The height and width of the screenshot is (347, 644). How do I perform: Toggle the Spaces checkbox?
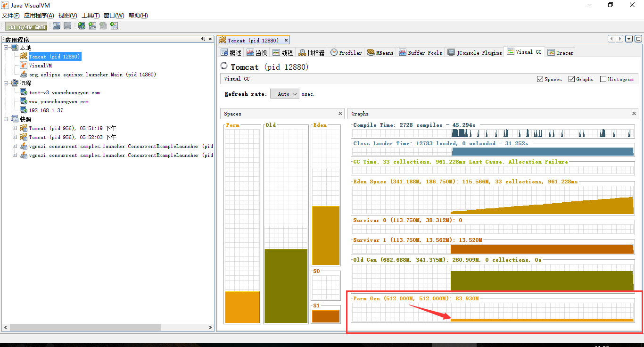tap(540, 79)
